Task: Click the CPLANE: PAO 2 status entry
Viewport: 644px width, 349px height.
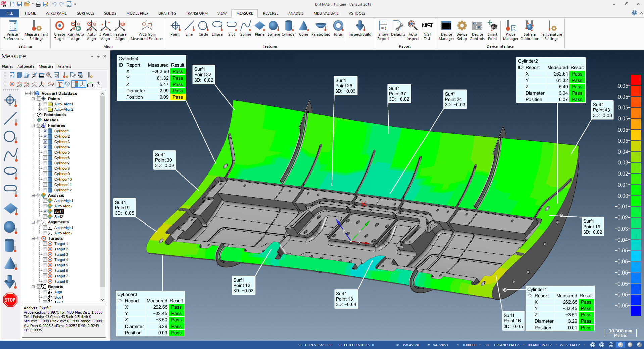Action: coord(506,345)
